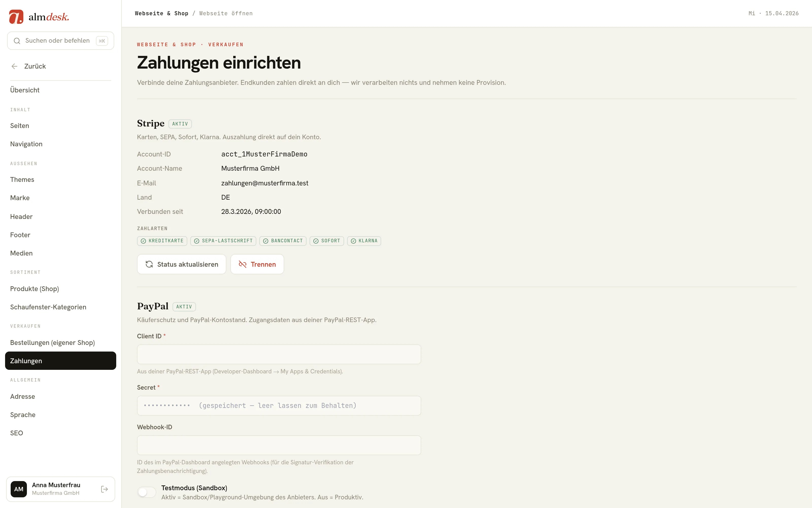Open Seiten in the sidebar

(61, 126)
